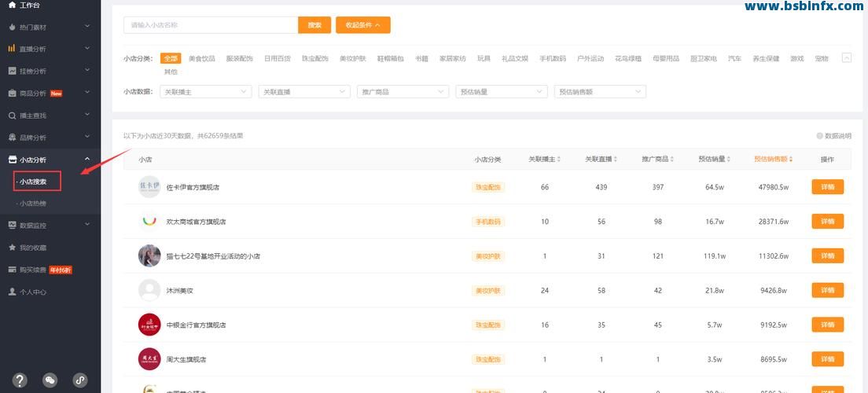Click shop name 猫七七22号基地开业活动的小店
The width and height of the screenshot is (868, 393).
(213, 256)
